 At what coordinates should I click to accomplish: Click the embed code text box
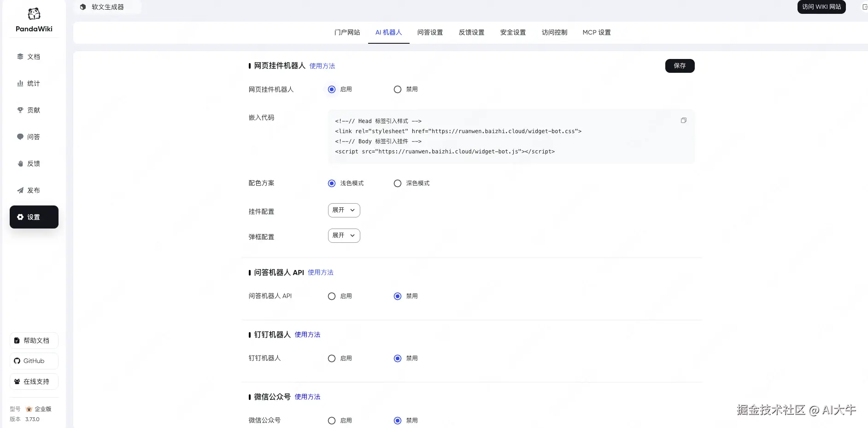(x=511, y=136)
